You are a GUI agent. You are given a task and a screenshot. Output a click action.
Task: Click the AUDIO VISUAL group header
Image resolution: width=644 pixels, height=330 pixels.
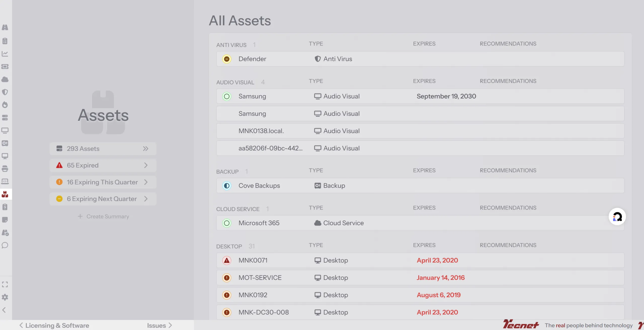235,82
